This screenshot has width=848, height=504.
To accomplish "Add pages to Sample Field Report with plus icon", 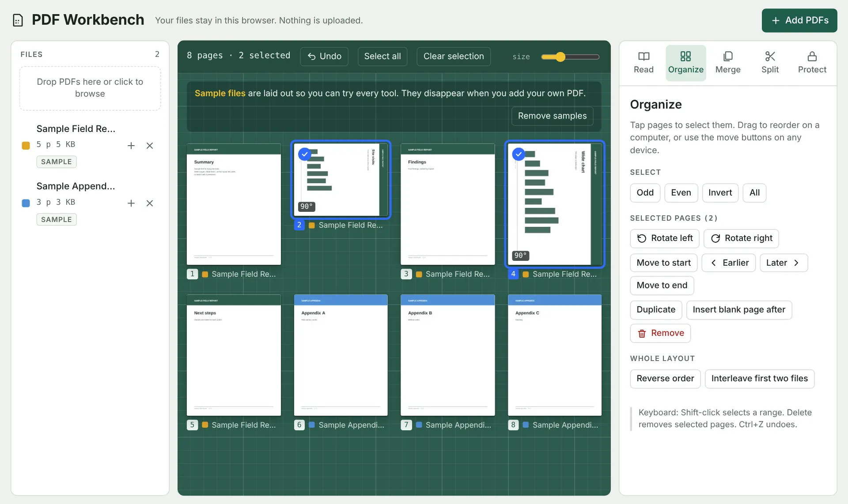I will tap(131, 146).
